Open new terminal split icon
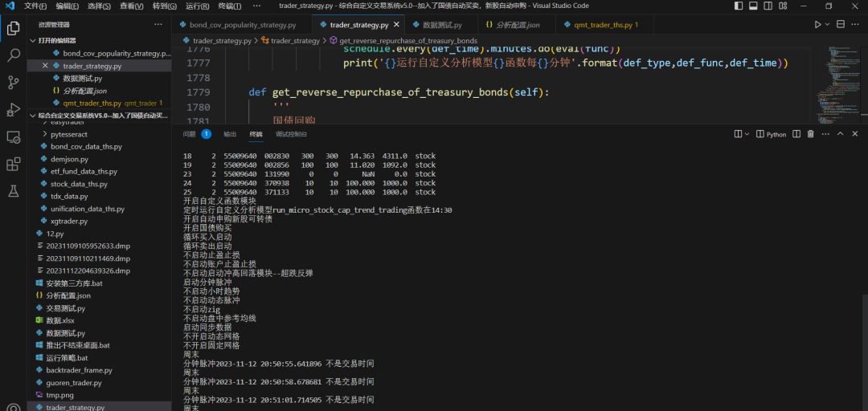 (x=738, y=134)
